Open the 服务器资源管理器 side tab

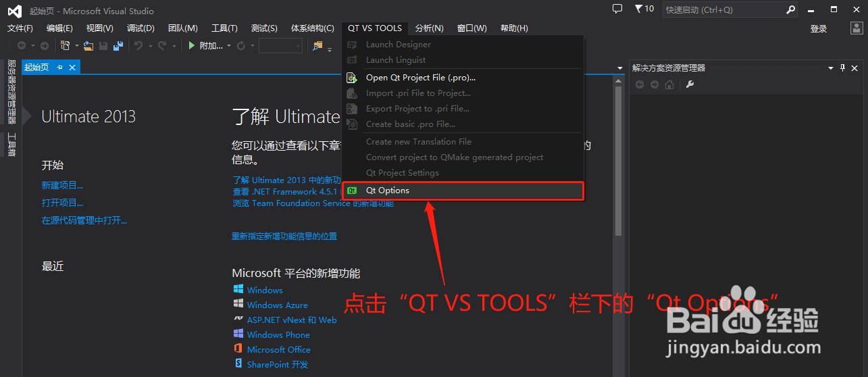point(11,92)
